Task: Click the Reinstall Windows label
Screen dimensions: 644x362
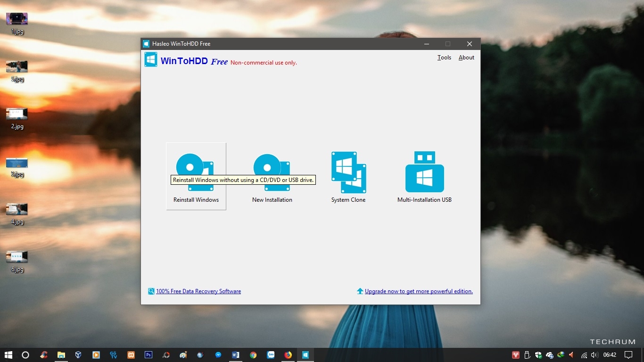Action: pyautogui.click(x=196, y=200)
